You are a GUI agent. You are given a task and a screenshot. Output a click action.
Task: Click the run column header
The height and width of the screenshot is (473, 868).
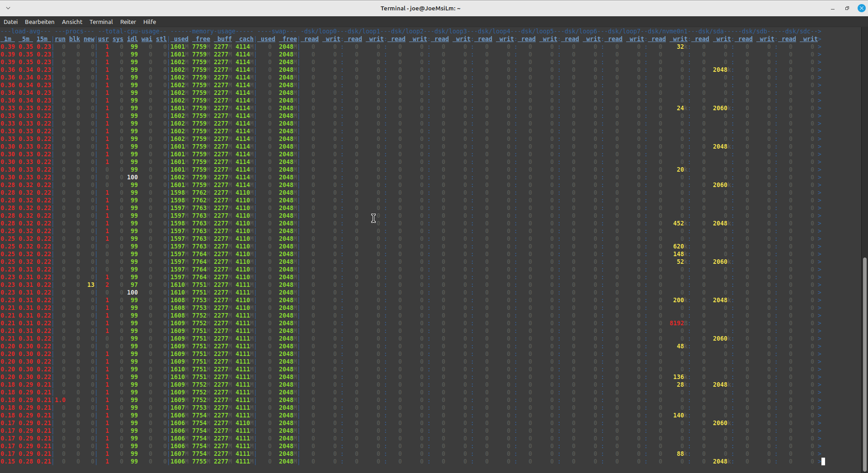click(x=60, y=39)
